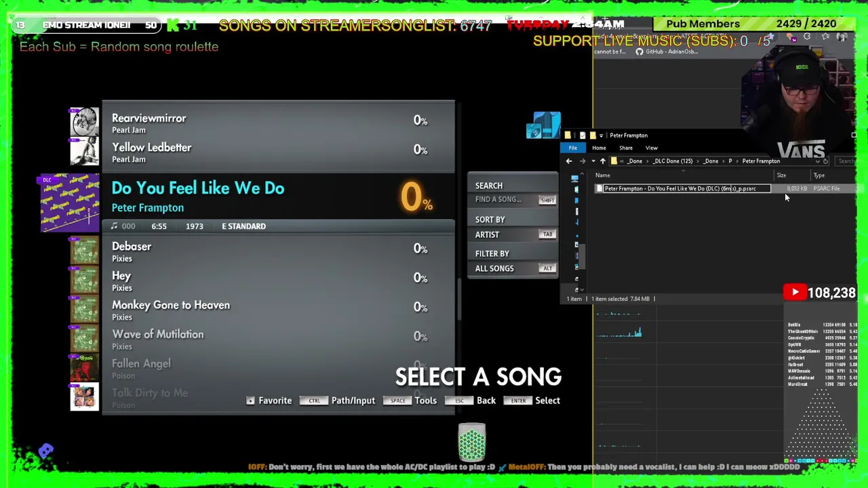Sort files by the Size column
The width and height of the screenshot is (868, 488).
[781, 176]
